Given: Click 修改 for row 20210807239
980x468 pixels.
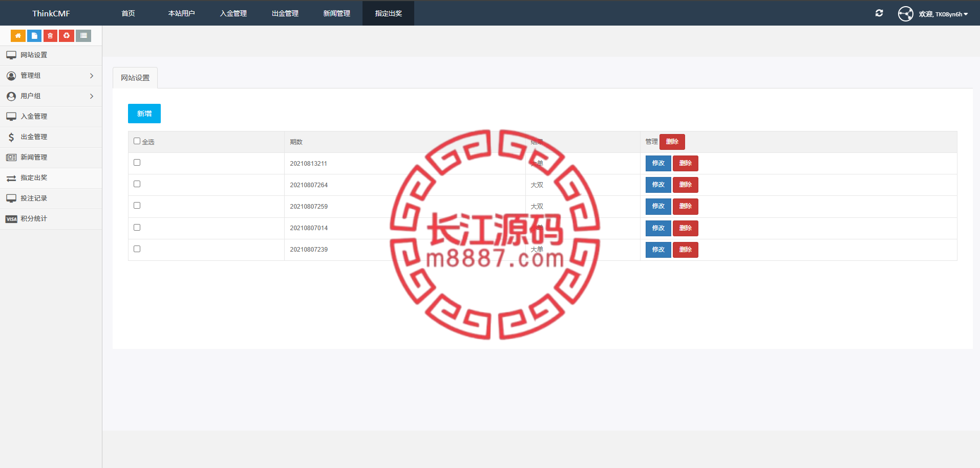Looking at the screenshot, I should (658, 250).
